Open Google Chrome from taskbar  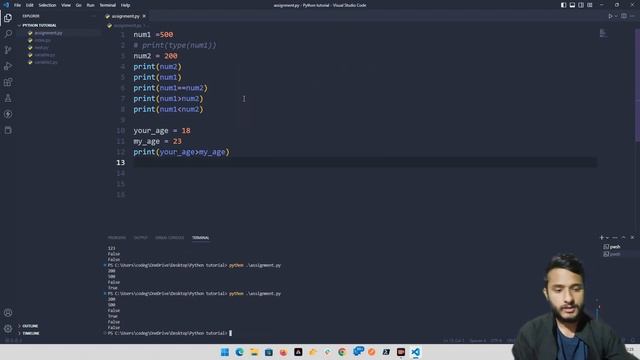(342, 352)
